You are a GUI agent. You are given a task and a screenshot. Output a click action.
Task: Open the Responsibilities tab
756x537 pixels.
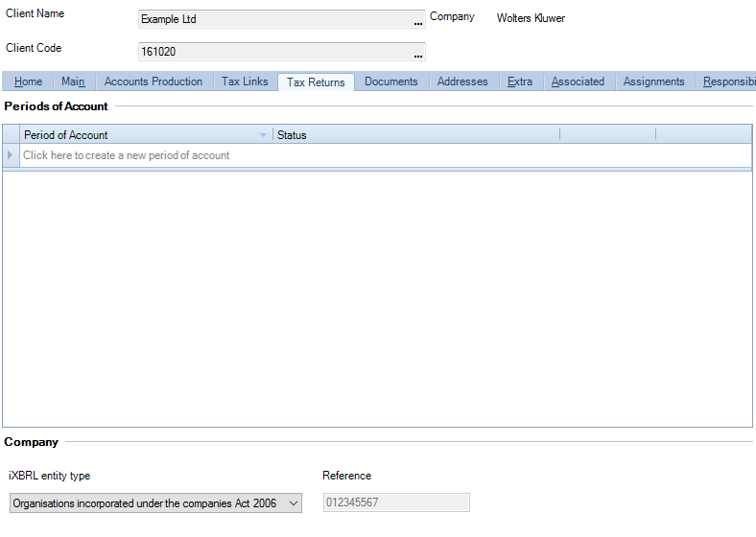click(727, 82)
